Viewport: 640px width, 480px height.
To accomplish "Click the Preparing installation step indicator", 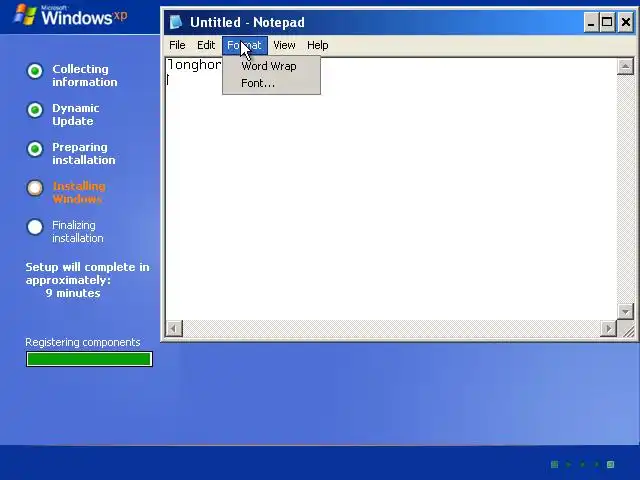I will click(x=35, y=149).
